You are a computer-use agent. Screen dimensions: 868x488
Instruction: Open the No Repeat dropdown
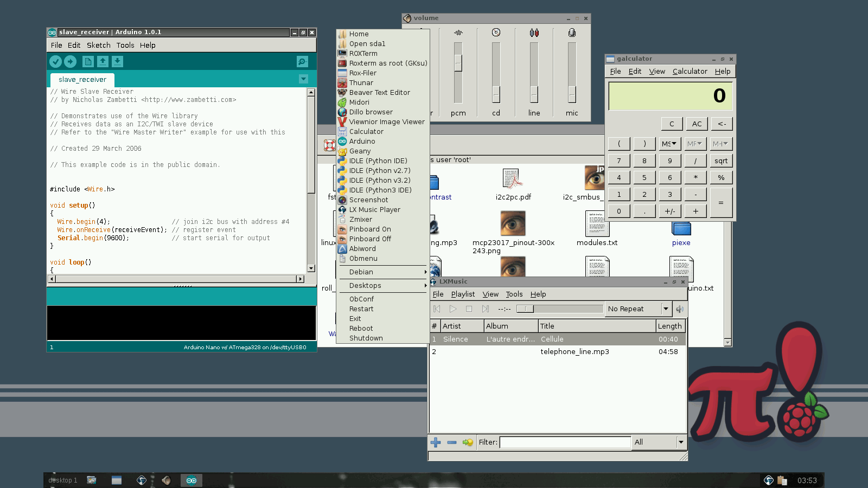[x=666, y=309]
